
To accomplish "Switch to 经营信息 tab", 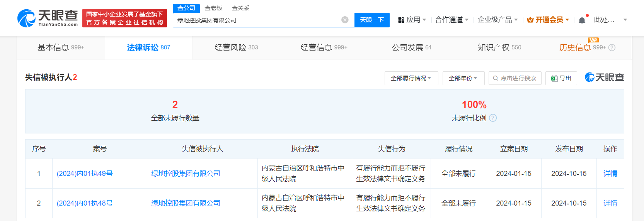I will pos(324,47).
